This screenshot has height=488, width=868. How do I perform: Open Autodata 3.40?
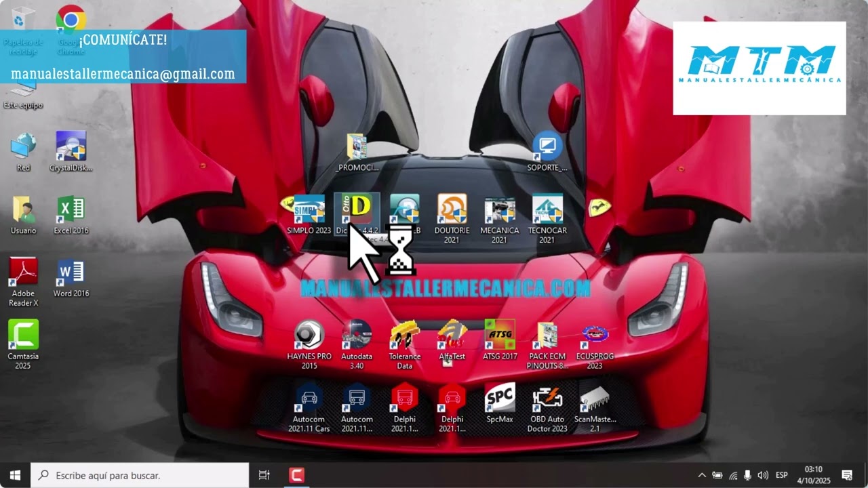click(357, 344)
